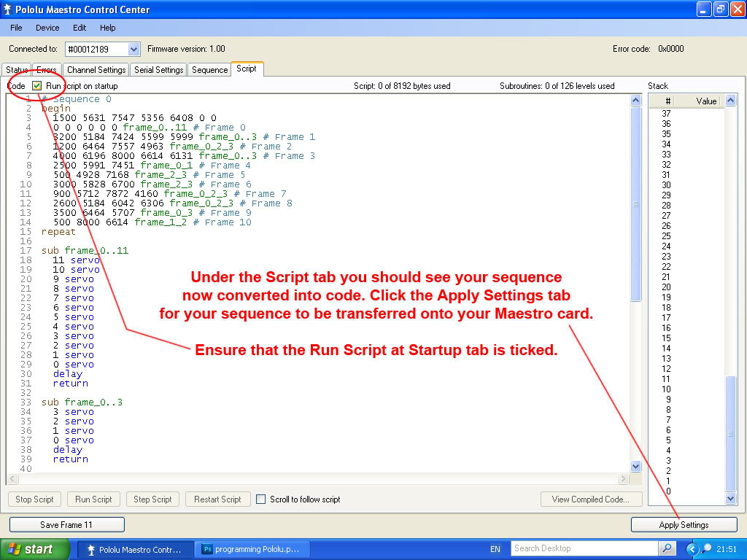Click the '1500 5631 7547' code line 3
Image resolution: width=747 pixels, height=560 pixels.
pos(135,117)
